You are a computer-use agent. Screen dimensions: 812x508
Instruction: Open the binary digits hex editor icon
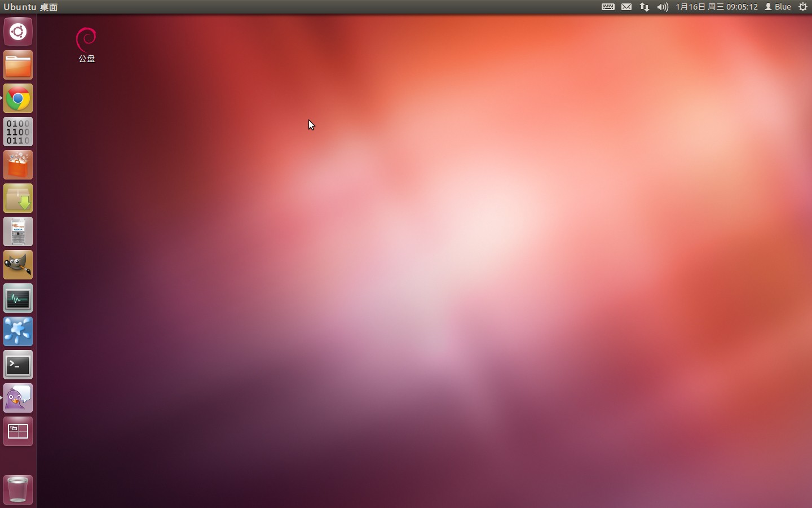pyautogui.click(x=18, y=132)
